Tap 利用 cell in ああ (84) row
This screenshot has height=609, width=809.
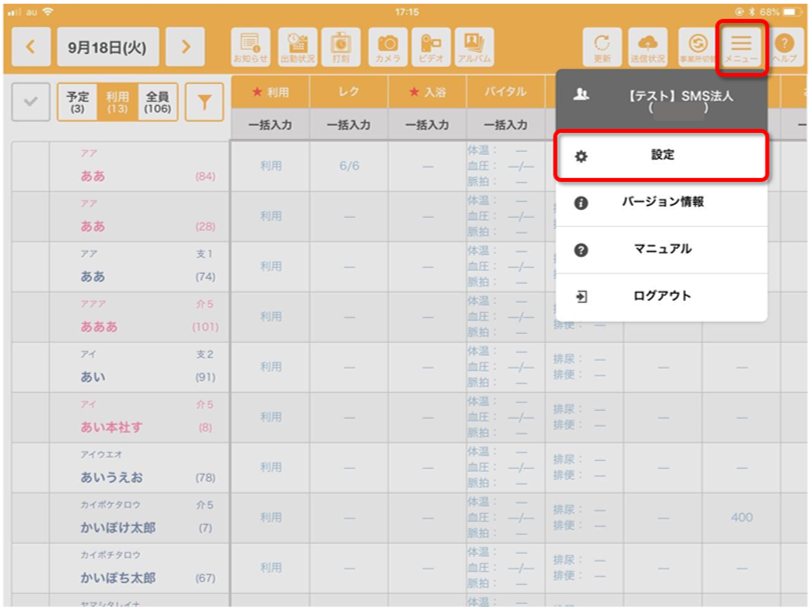coord(271,166)
